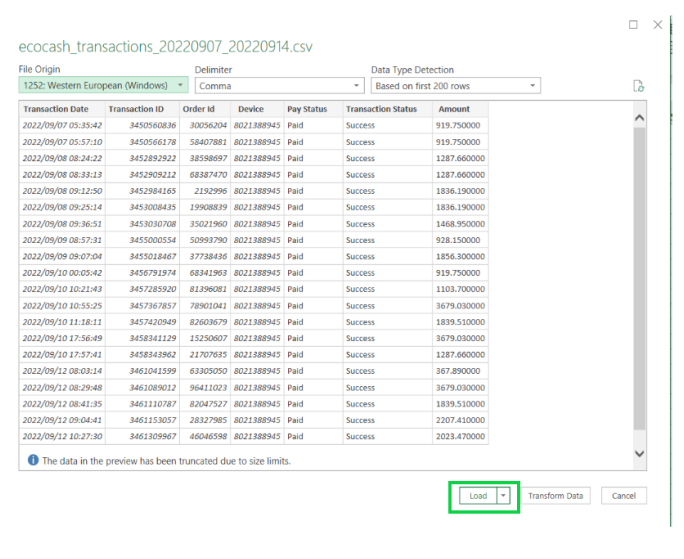Click Amount cell 1103.700000
The image size is (684, 559).
tap(460, 289)
